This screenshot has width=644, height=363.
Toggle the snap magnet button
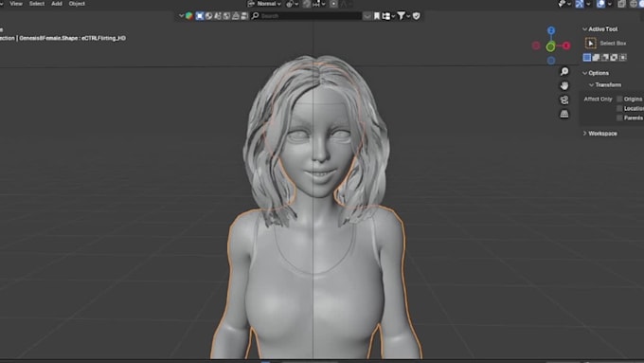click(x=307, y=4)
